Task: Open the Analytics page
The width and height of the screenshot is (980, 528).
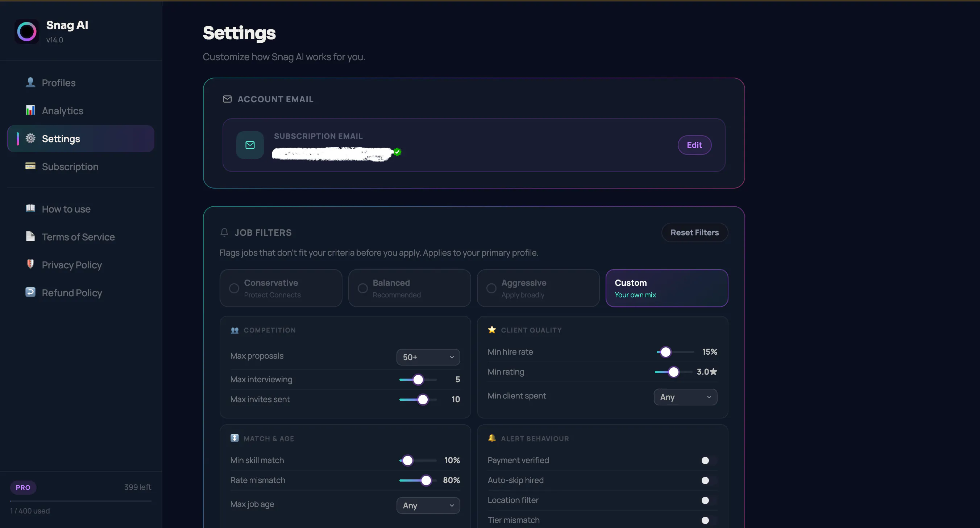Action: click(81, 110)
